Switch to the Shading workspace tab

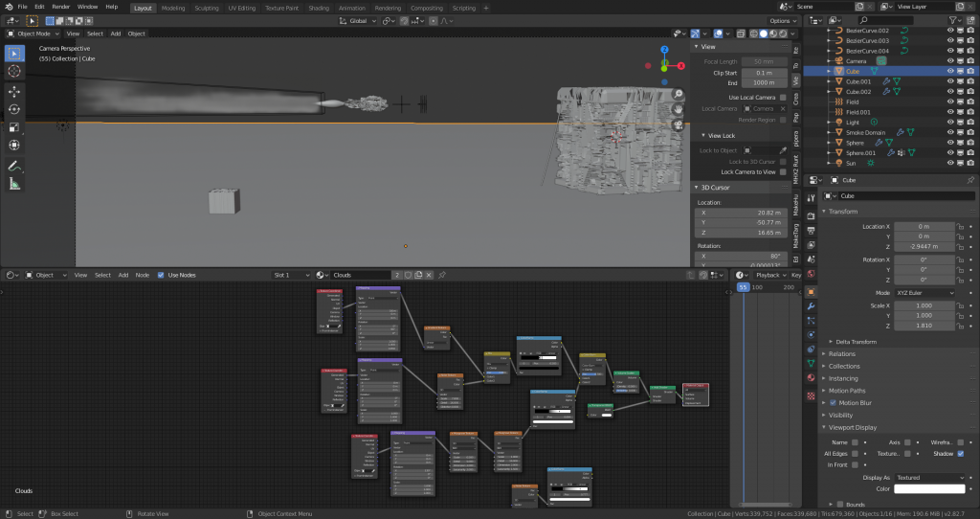(319, 8)
